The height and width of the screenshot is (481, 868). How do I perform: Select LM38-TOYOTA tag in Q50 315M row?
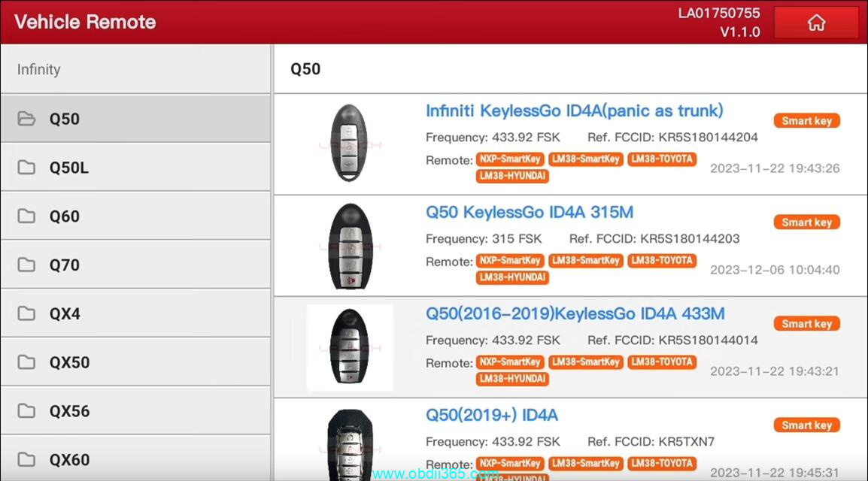pos(662,260)
